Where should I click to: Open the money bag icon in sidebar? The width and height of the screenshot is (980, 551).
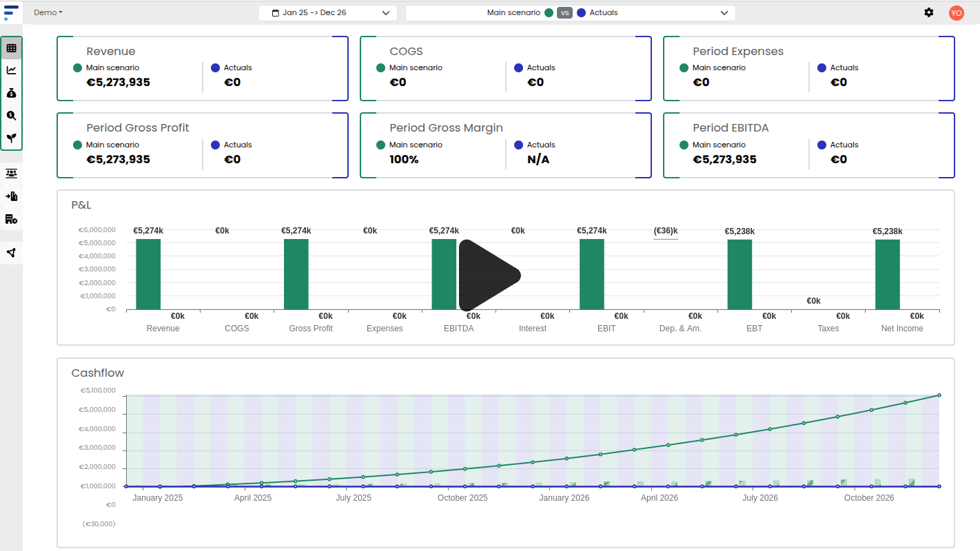click(11, 93)
